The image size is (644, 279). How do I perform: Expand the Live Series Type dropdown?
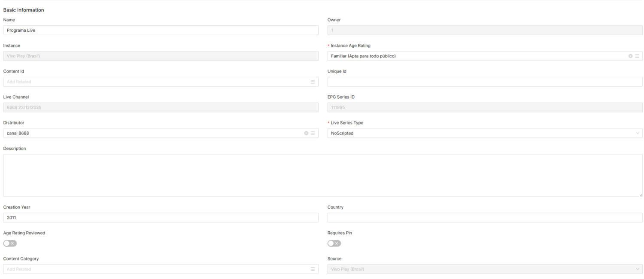pos(637,133)
